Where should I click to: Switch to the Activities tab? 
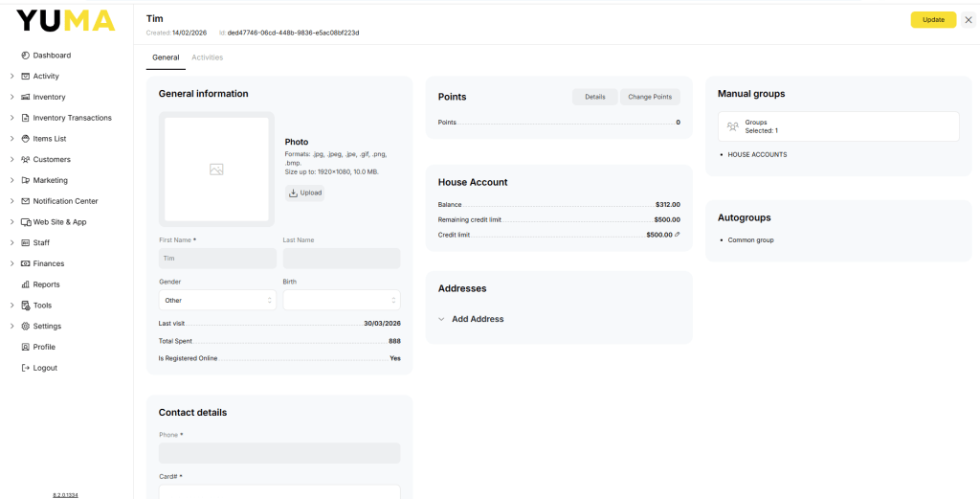click(208, 57)
